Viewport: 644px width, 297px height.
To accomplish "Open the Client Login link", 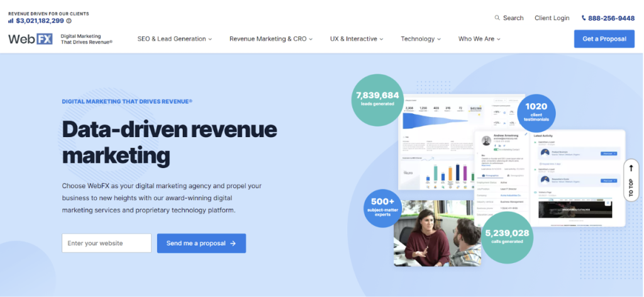I will pyautogui.click(x=552, y=18).
